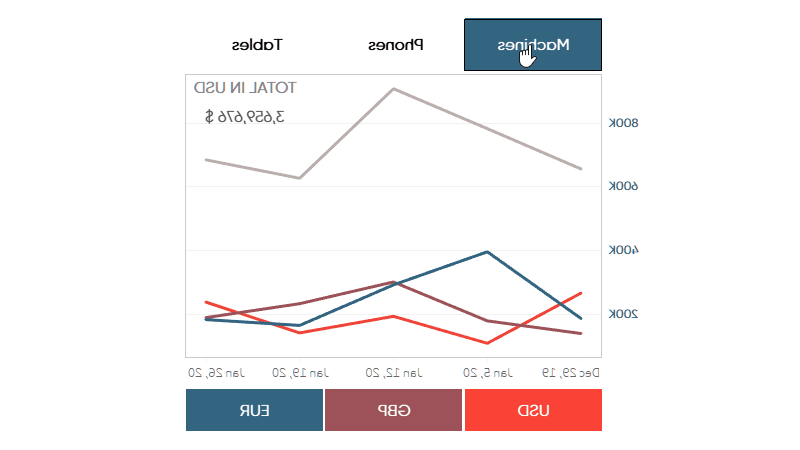The height and width of the screenshot is (450, 800).
Task: Select the Jan 12, 20 date label
Action: (x=394, y=372)
